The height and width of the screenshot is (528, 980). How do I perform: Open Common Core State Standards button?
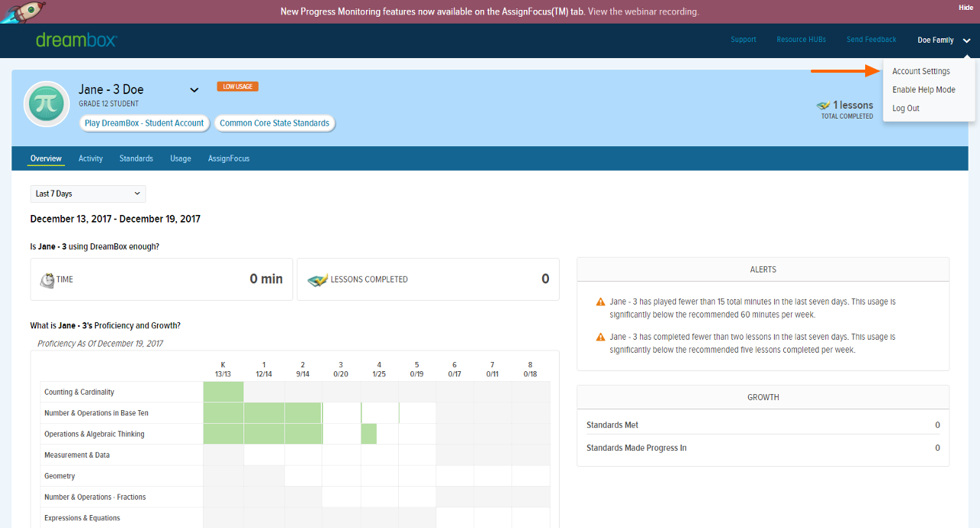(x=274, y=123)
